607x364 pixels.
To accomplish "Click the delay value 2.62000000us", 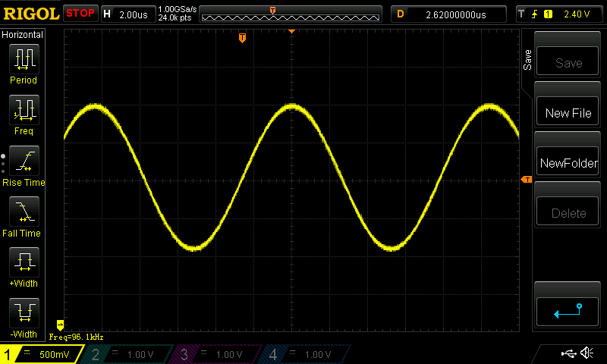I will [x=456, y=14].
